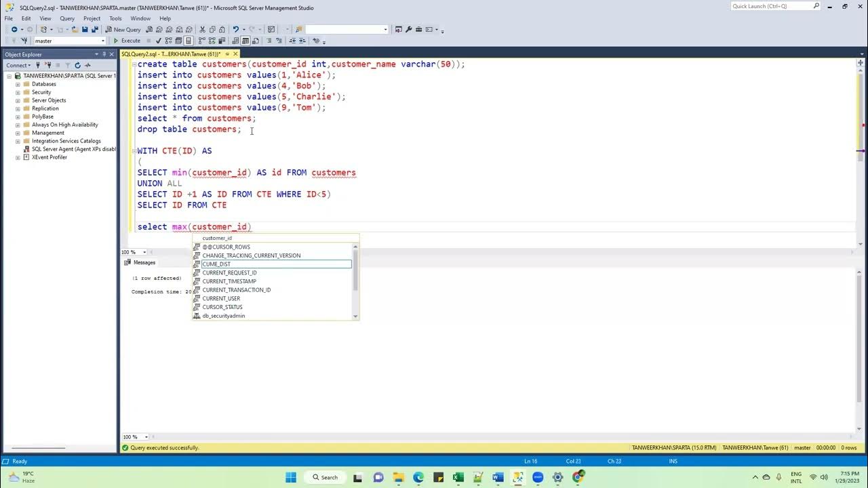Image resolution: width=868 pixels, height=488 pixels.
Task: Expand the Replication folder
Action: [x=18, y=108]
